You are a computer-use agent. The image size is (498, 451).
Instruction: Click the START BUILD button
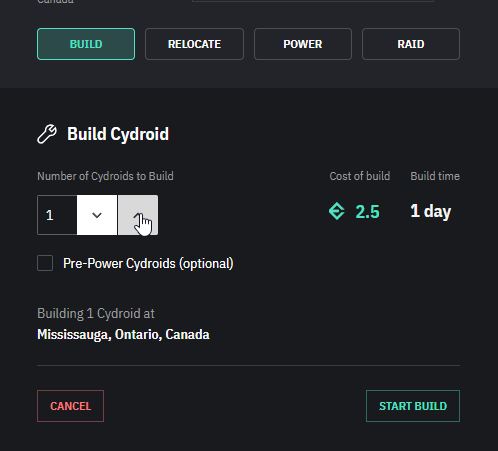413,406
